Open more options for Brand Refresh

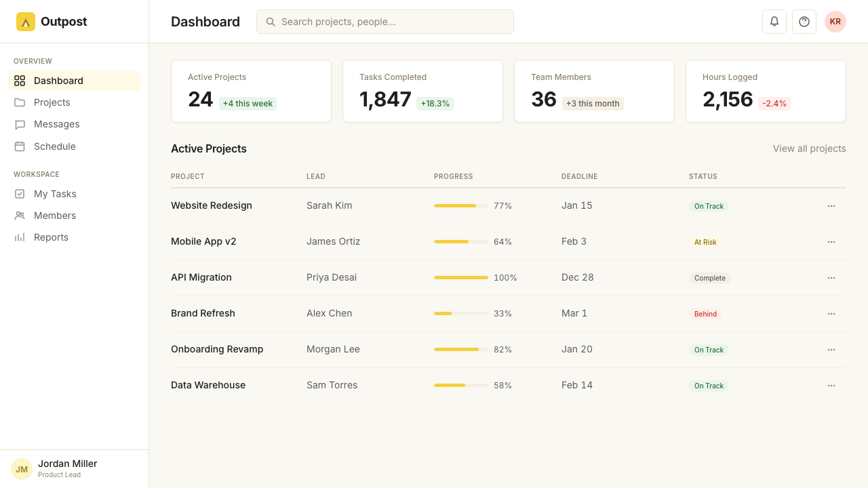831,314
